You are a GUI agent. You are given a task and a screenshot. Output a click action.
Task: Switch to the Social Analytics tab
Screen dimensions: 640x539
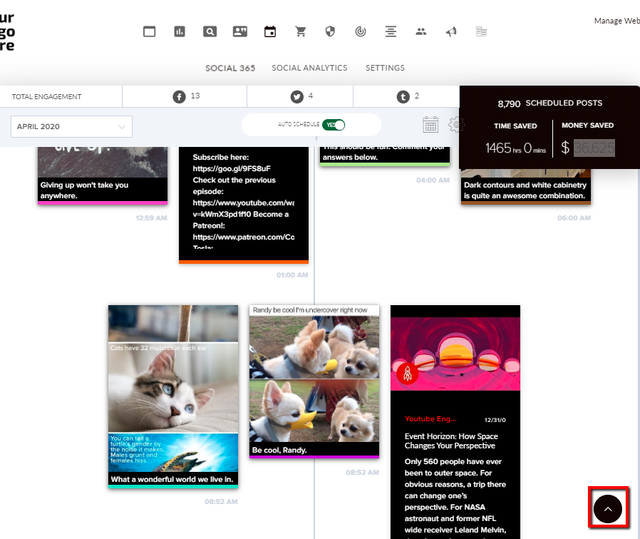click(309, 68)
